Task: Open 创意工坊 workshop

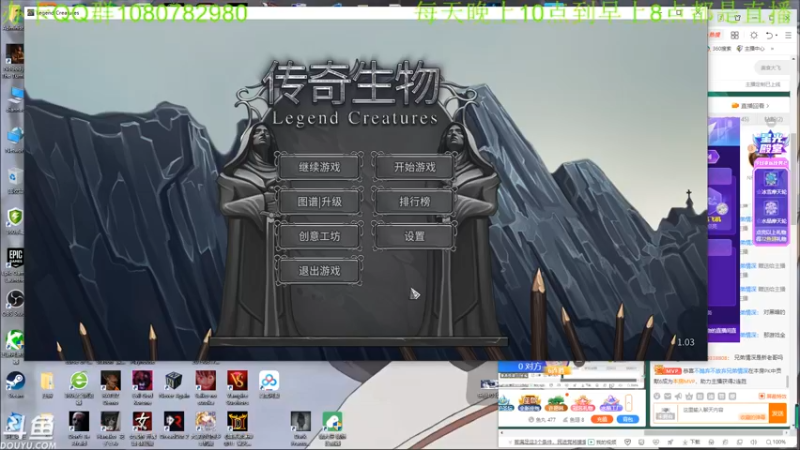Action: coord(319,236)
